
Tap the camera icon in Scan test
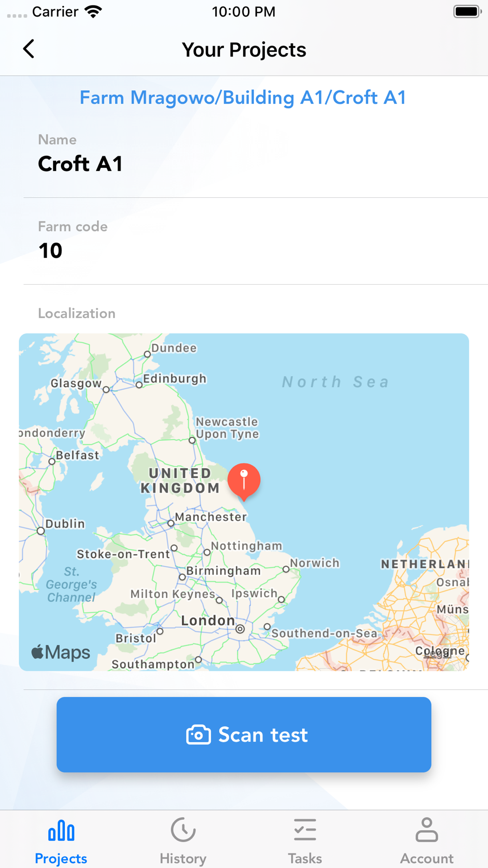199,735
